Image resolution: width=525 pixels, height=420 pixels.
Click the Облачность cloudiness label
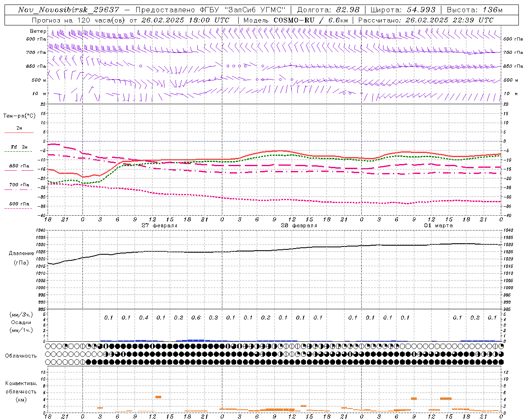(x=21, y=356)
